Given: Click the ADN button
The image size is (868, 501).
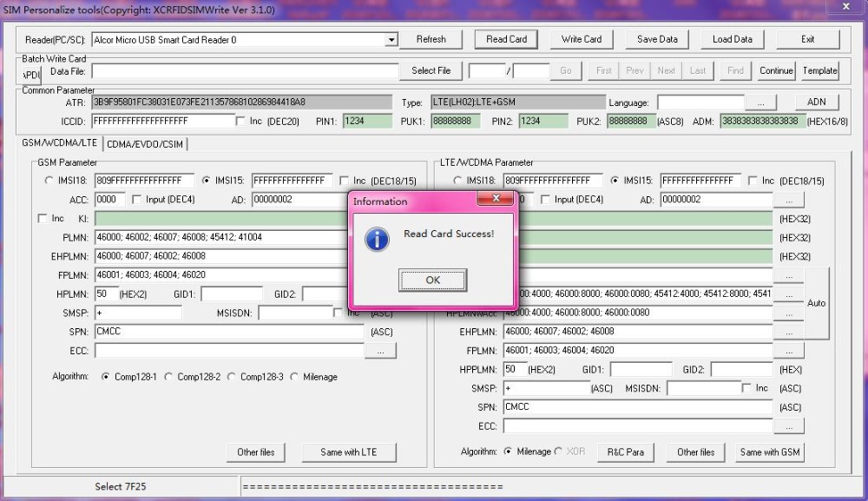Looking at the screenshot, I should tap(816, 102).
